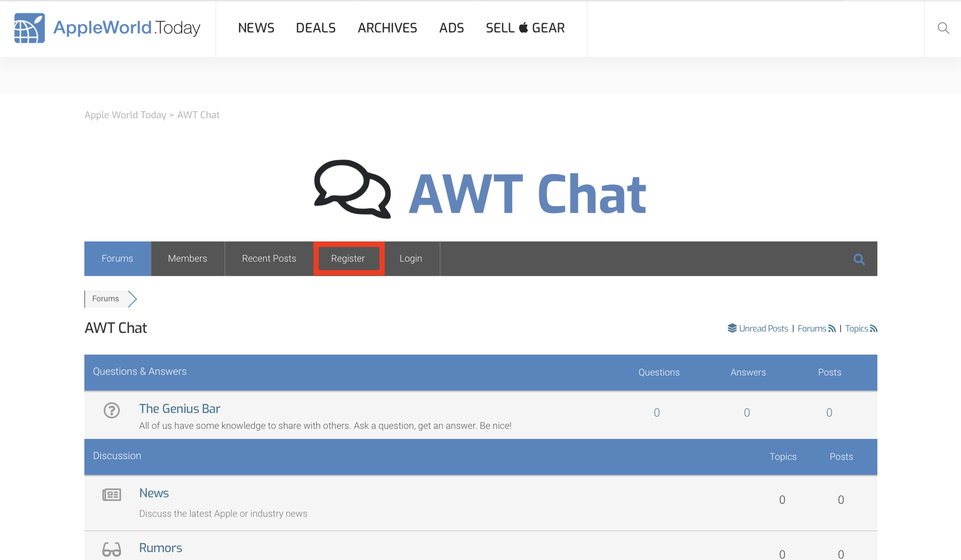This screenshot has height=560, width=961.
Task: Click the AppleWorld Today globe logo
Action: tap(29, 28)
